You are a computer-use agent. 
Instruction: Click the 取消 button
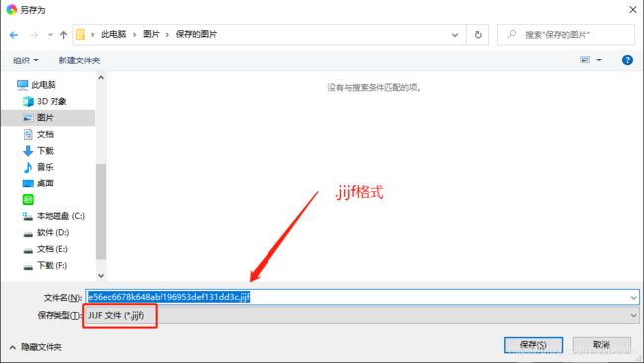[x=601, y=345]
